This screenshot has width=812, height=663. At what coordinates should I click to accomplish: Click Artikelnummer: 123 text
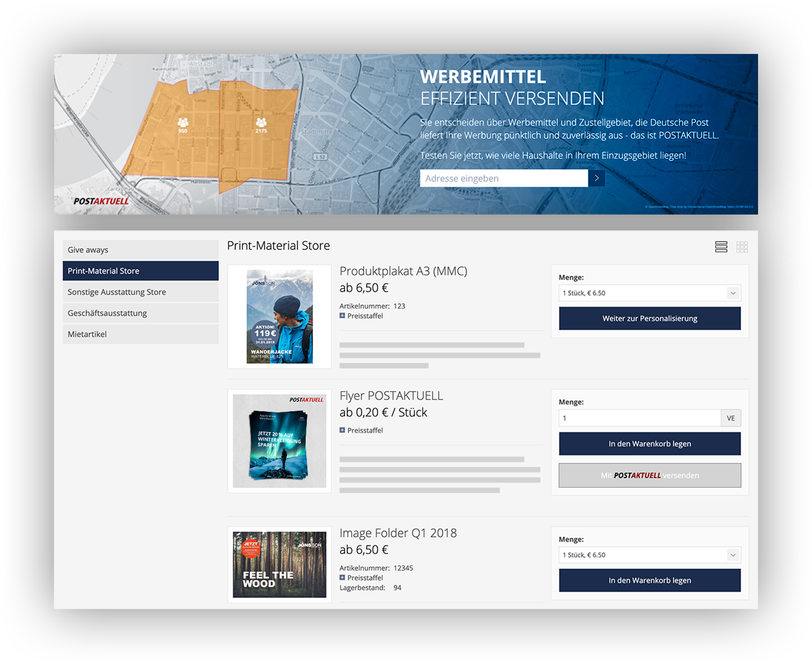tap(372, 306)
